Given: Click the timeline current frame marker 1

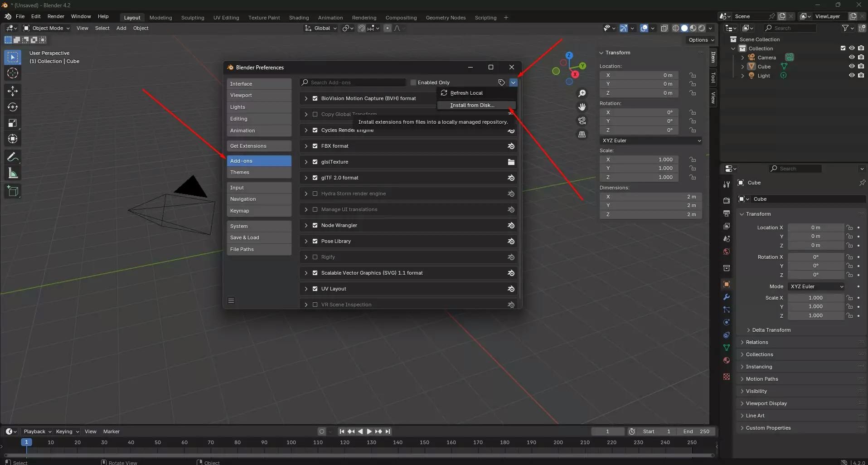Looking at the screenshot, I should (26, 442).
